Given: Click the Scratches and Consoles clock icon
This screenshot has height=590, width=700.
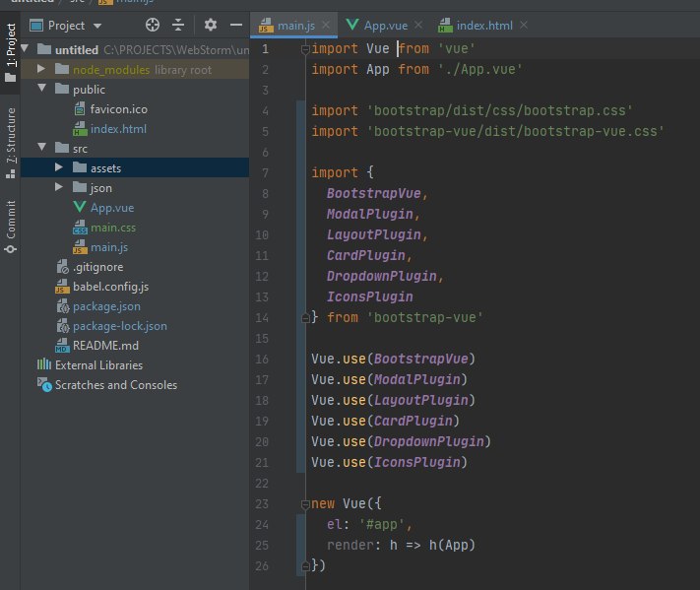Looking at the screenshot, I should pos(44,384).
